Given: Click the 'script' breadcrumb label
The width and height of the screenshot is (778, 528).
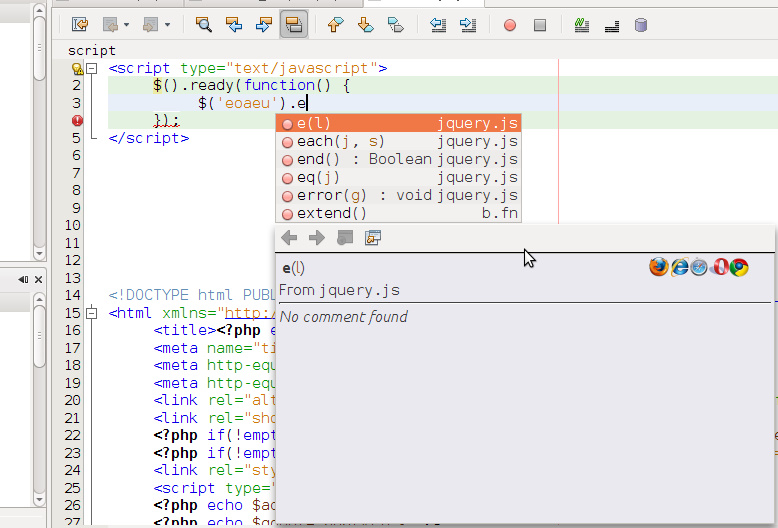Looking at the screenshot, I should click(92, 51).
